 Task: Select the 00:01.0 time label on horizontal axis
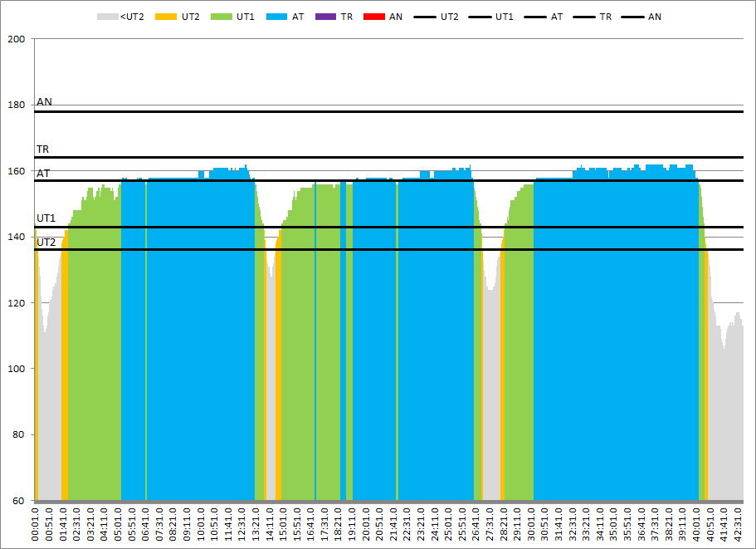(x=36, y=525)
